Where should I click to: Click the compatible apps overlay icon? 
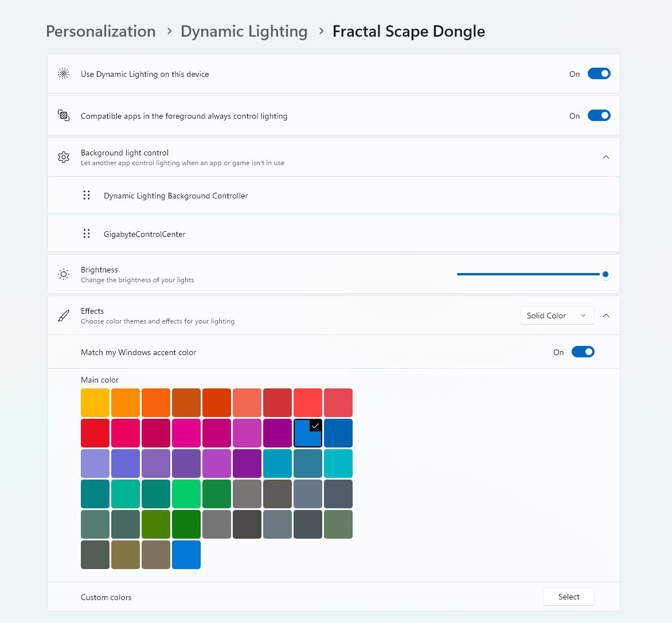click(x=64, y=115)
